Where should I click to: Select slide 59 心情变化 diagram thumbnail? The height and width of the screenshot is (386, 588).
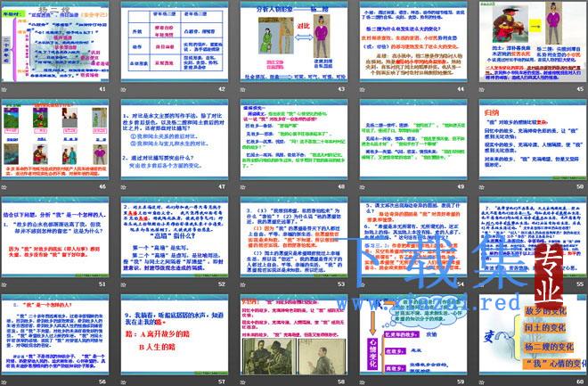[x=413, y=334]
